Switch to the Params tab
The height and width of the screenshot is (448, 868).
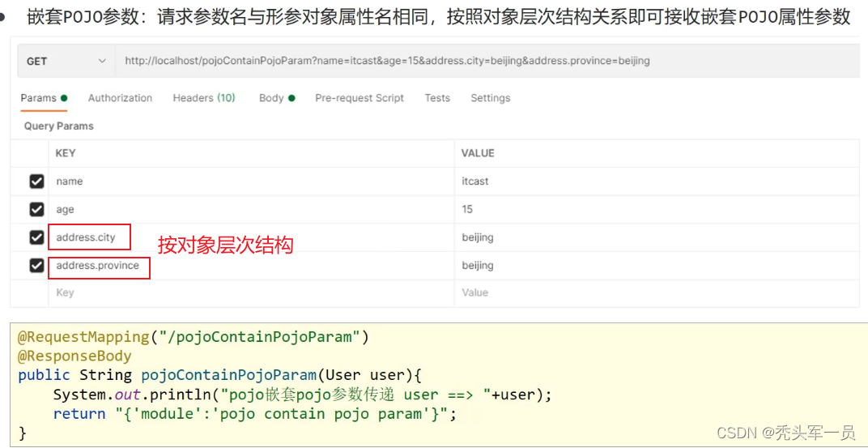[x=44, y=98]
